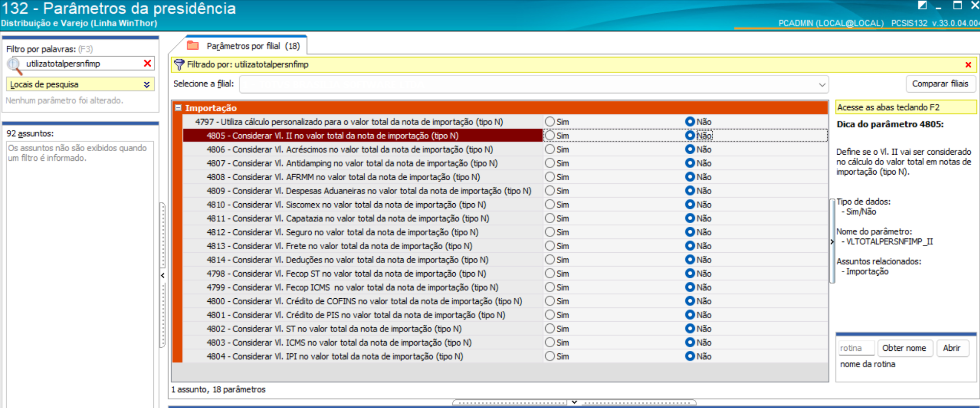Dismiss the yellow 'Filtrado por' filter bar

[968, 65]
